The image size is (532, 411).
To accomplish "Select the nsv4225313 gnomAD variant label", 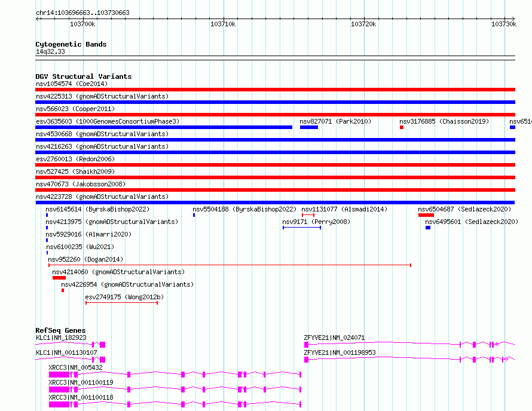I will (102, 96).
